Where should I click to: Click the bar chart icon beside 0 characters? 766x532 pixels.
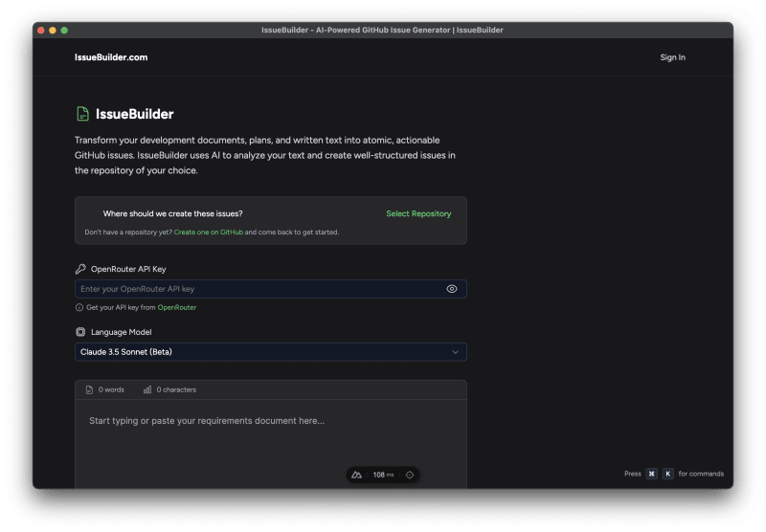[147, 389]
